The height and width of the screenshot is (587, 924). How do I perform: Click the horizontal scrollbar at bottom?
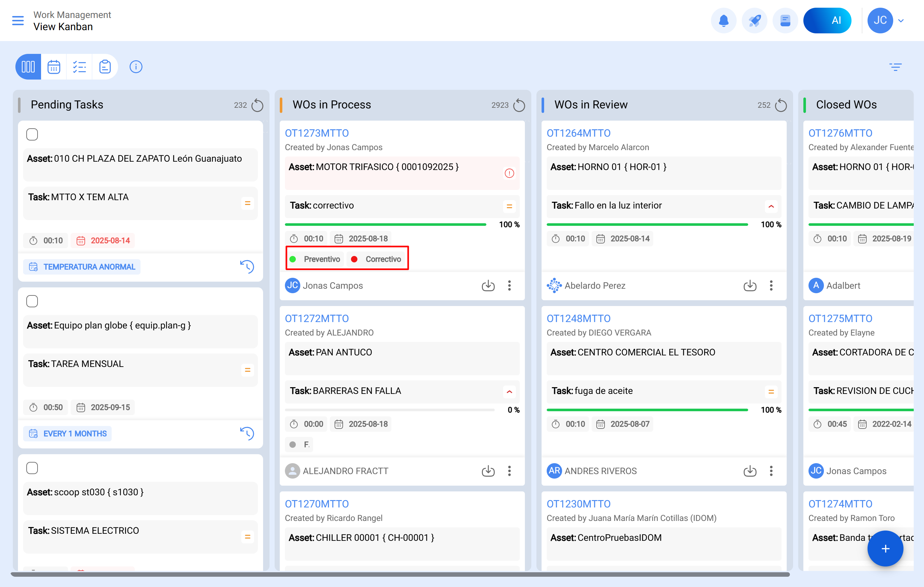point(400,574)
